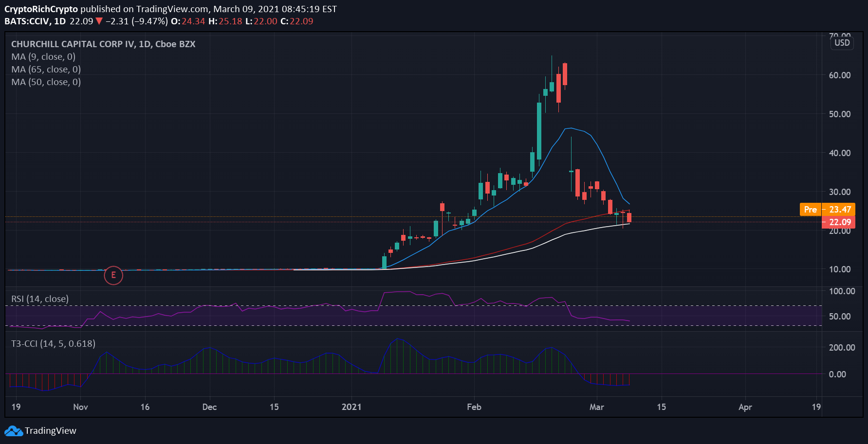Screen dimensions: 868x444
Task: Click the 2021 date label on time axis
Action: click(351, 407)
